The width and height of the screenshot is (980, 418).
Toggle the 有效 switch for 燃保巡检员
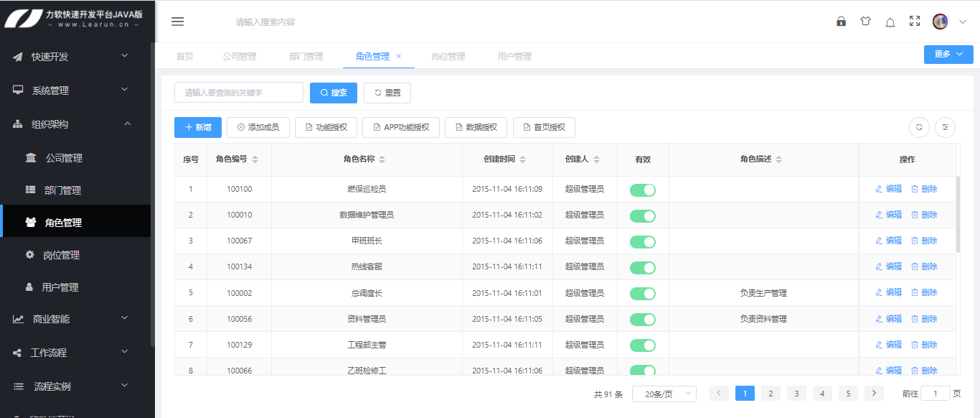pyautogui.click(x=642, y=190)
